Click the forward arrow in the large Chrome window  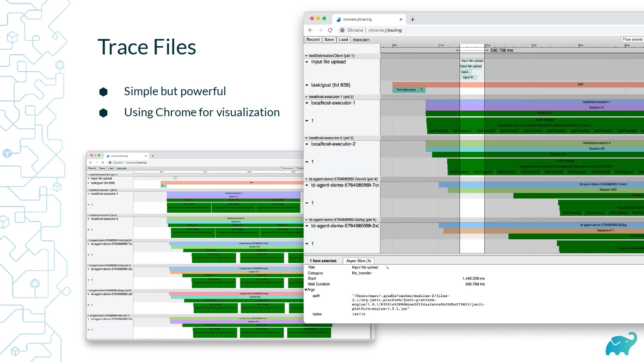[320, 30]
